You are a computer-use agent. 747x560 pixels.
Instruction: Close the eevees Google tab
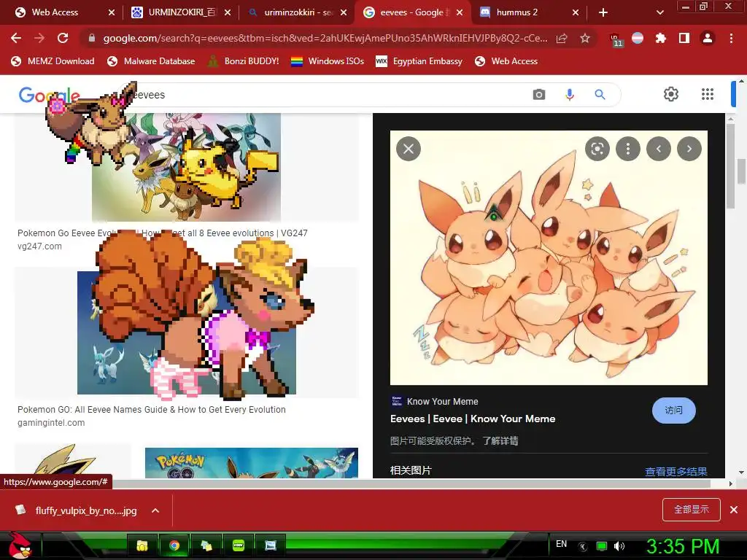click(460, 12)
